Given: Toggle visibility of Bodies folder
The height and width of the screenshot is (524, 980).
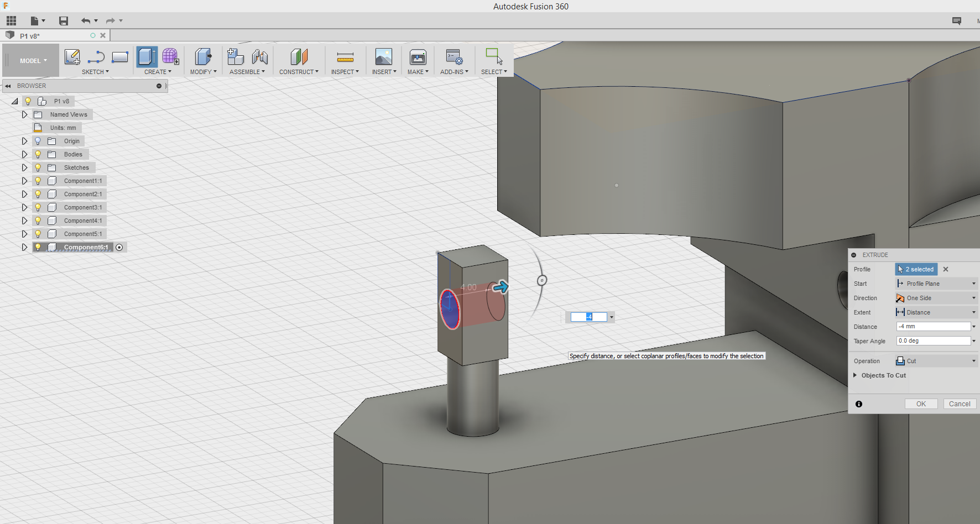Looking at the screenshot, I should click(38, 154).
